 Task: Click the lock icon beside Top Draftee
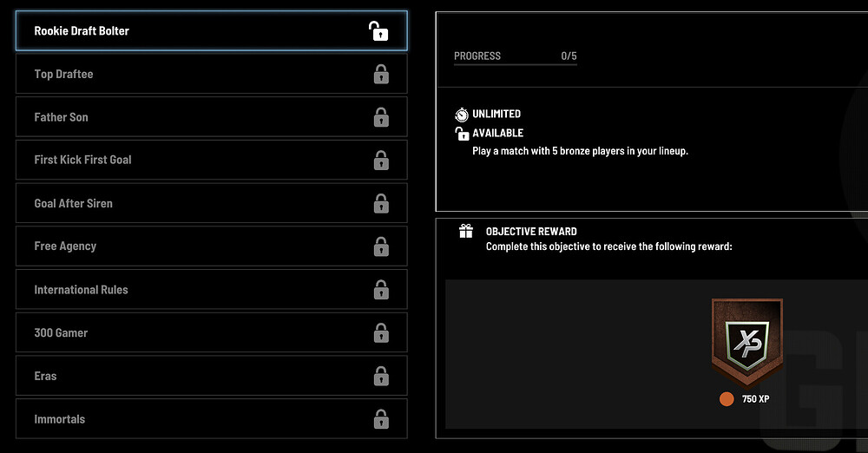click(380, 75)
